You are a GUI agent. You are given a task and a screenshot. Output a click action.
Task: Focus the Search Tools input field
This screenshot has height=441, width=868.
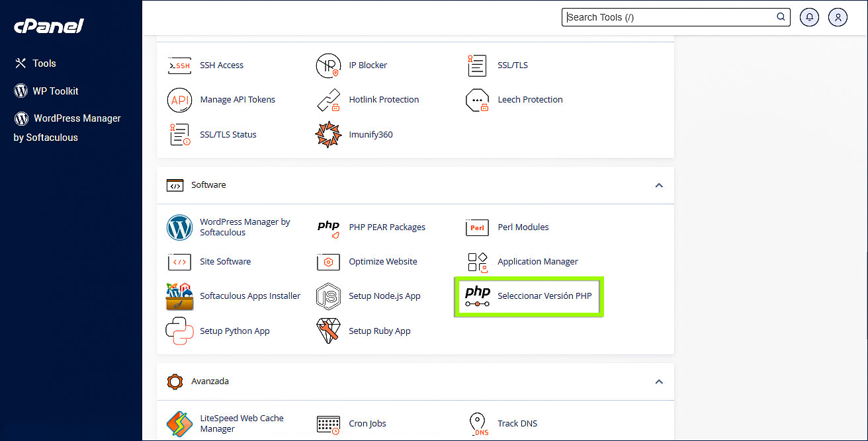tap(668, 17)
